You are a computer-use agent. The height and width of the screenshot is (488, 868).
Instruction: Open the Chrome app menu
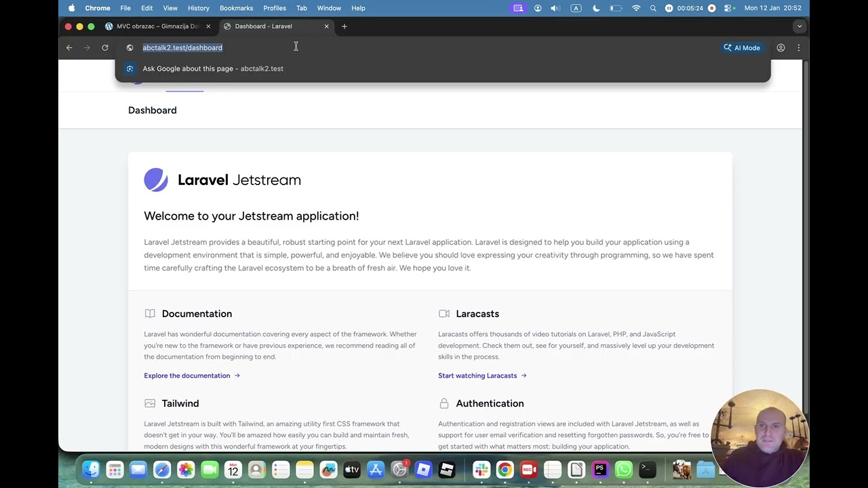click(98, 8)
